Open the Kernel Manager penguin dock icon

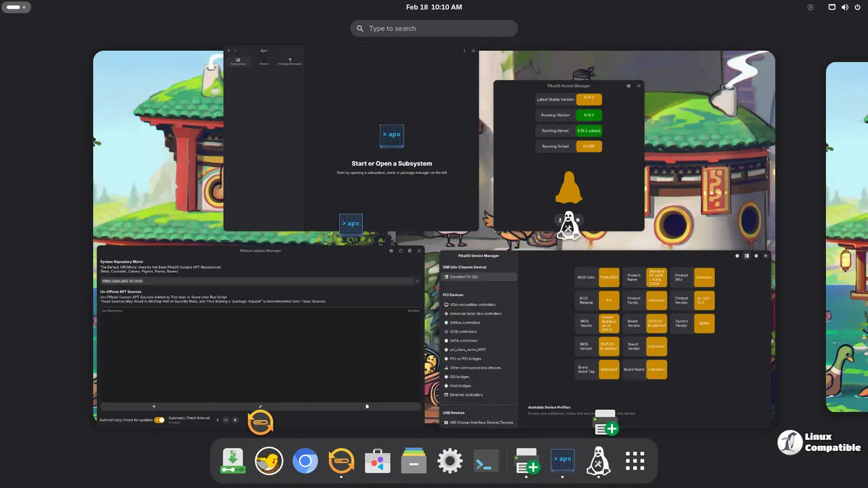point(598,462)
